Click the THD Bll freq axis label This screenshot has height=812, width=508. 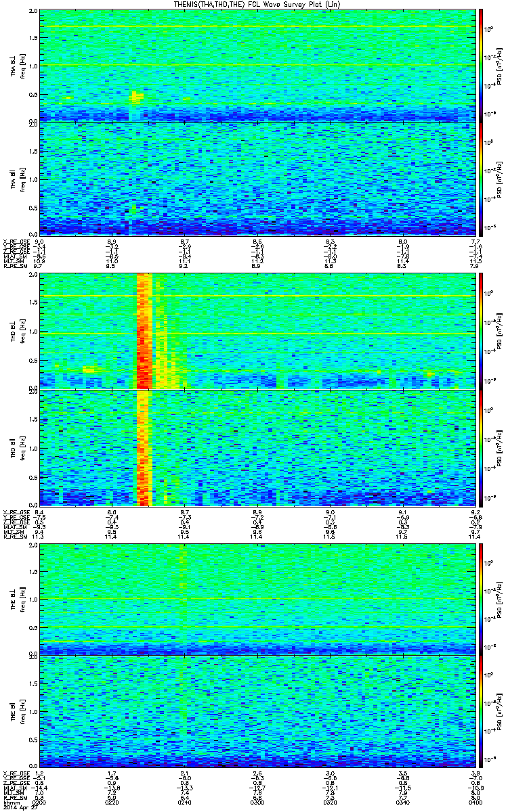coord(22,447)
